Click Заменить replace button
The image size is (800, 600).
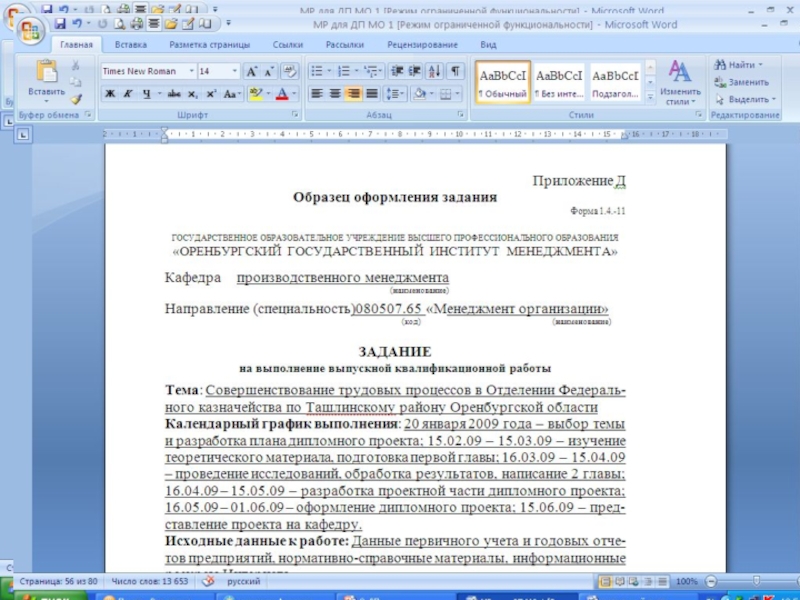click(x=741, y=82)
